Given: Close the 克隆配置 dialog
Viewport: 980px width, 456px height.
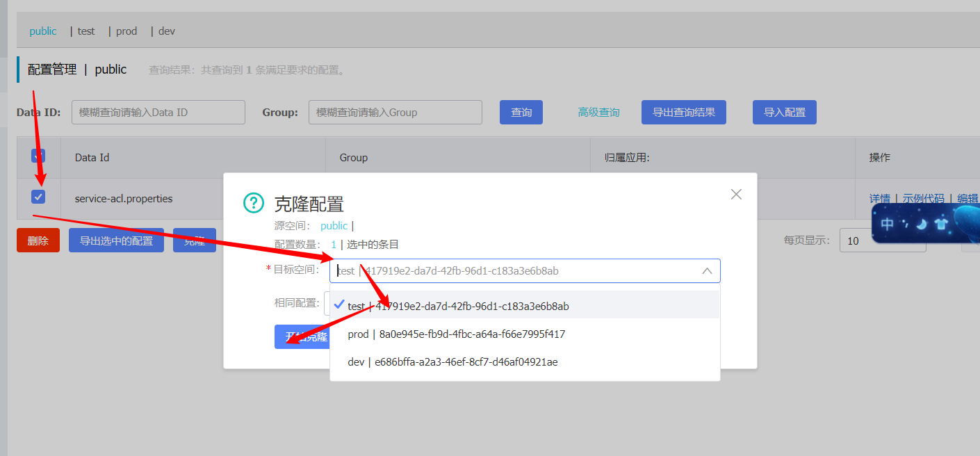Looking at the screenshot, I should click(736, 195).
